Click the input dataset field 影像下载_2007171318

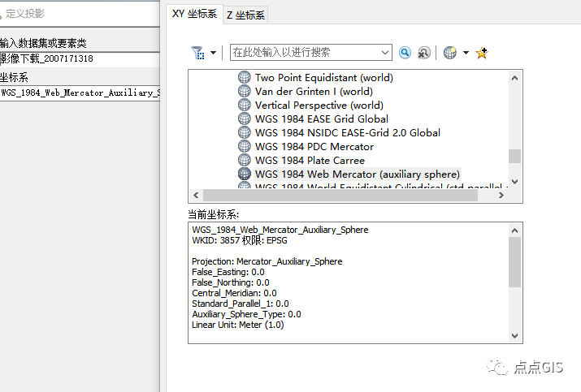coord(80,59)
